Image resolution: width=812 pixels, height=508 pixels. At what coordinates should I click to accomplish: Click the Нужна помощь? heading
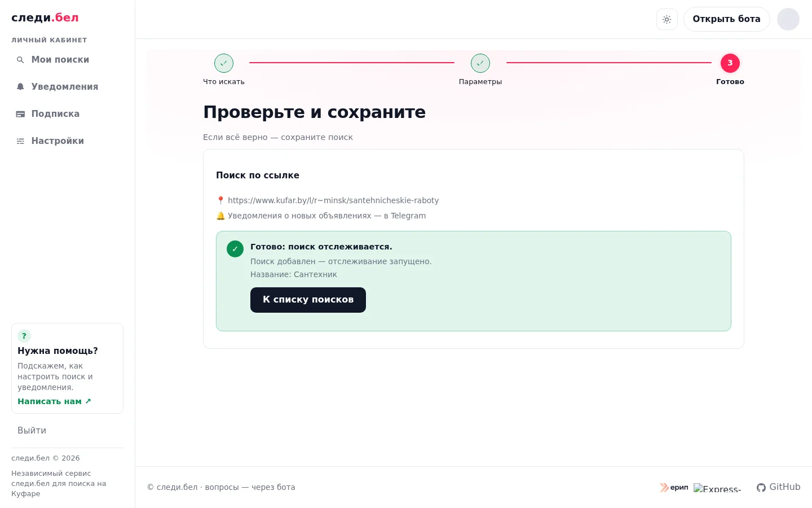(x=58, y=351)
